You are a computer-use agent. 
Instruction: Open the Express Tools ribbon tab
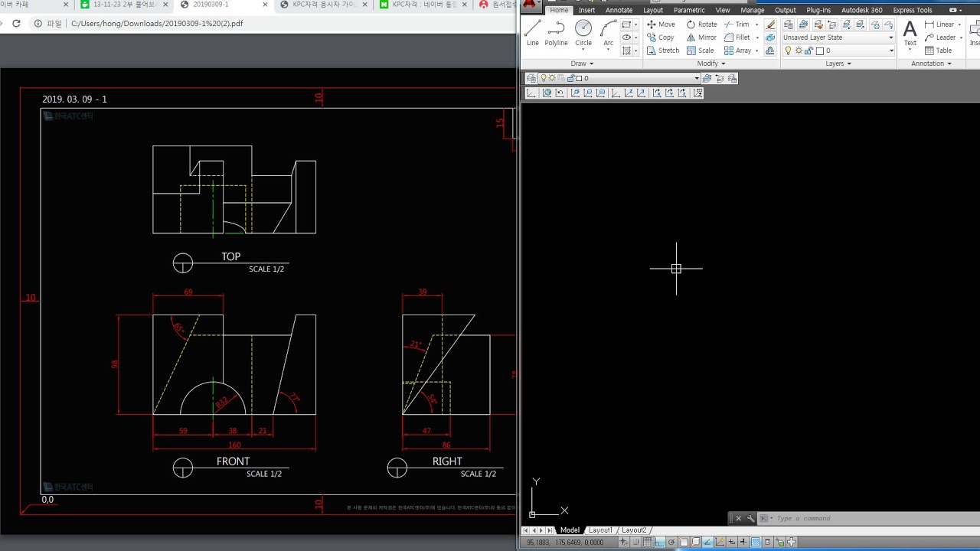click(913, 10)
